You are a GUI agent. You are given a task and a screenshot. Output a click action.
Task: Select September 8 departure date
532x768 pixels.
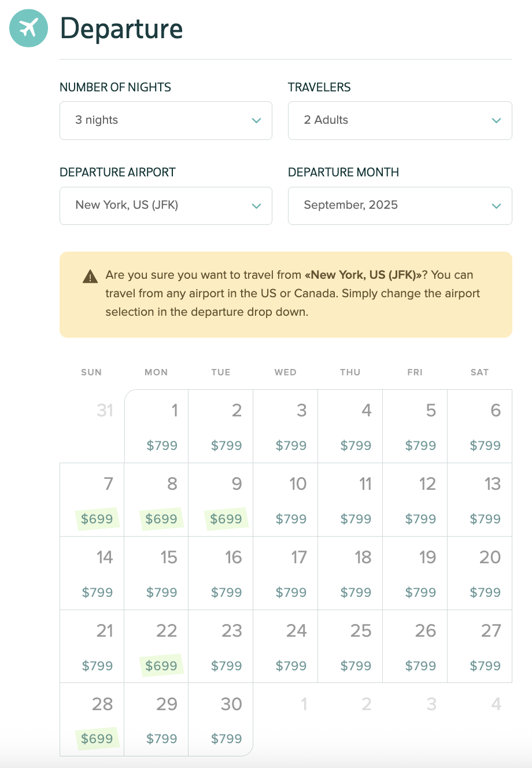[157, 500]
